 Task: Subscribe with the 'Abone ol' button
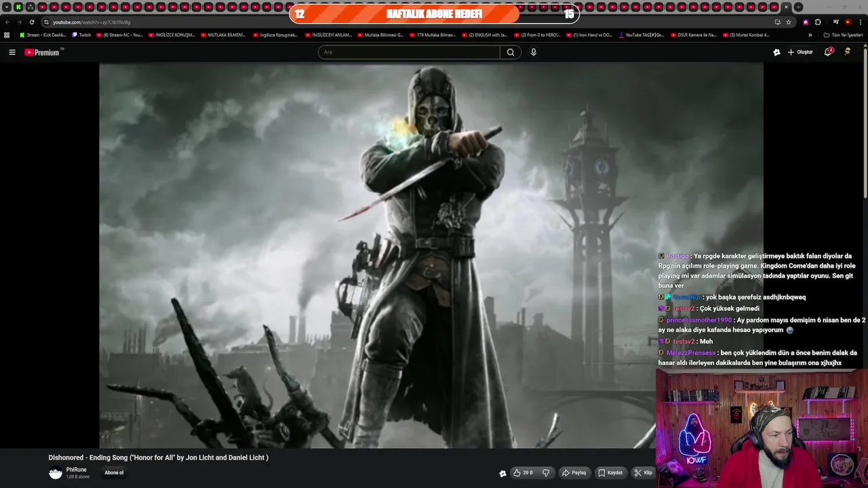[114, 473]
